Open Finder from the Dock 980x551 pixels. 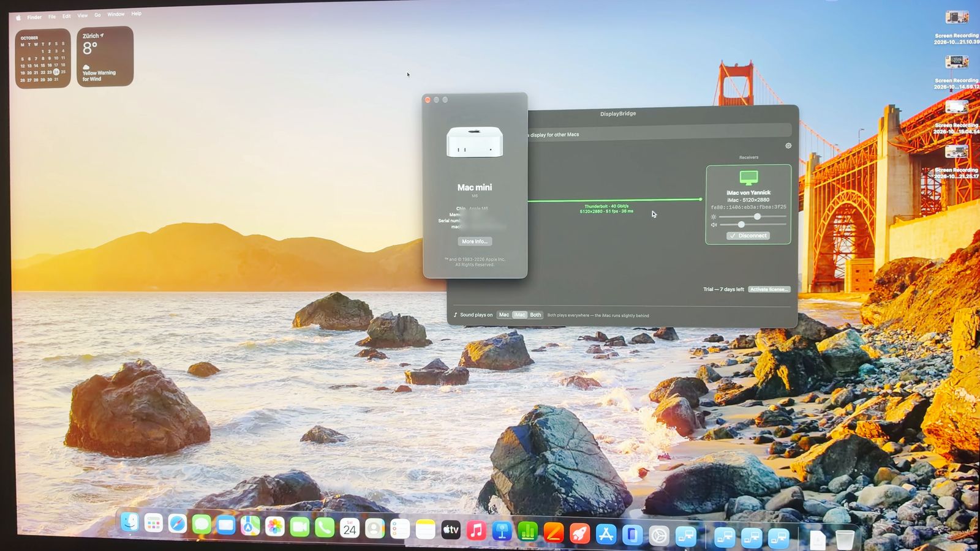130,522
